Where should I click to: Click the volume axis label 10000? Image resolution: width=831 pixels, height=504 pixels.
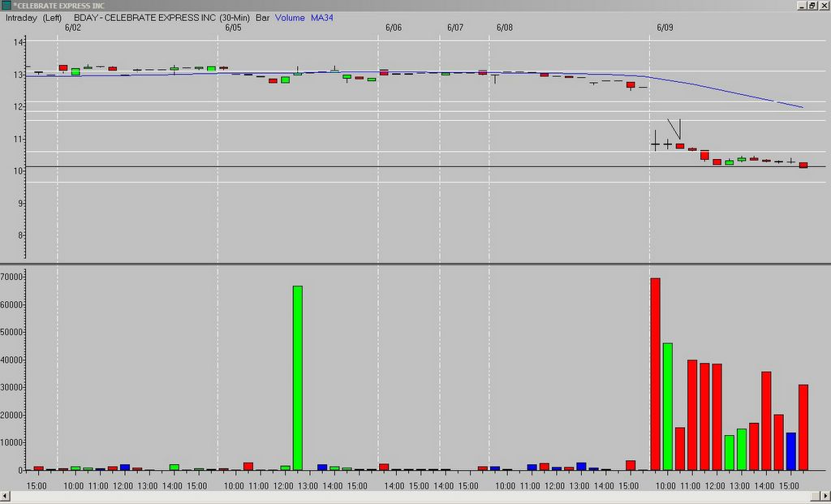click(x=11, y=442)
